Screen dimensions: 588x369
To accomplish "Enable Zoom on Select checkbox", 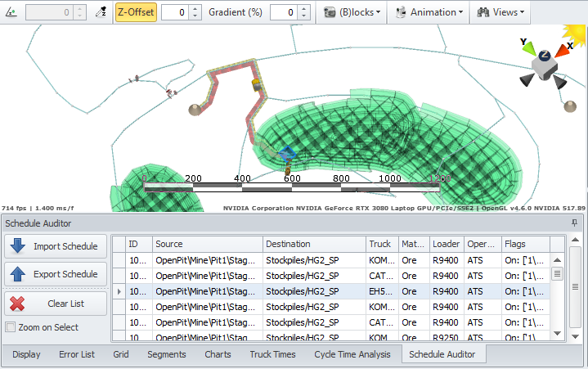I will [11, 327].
